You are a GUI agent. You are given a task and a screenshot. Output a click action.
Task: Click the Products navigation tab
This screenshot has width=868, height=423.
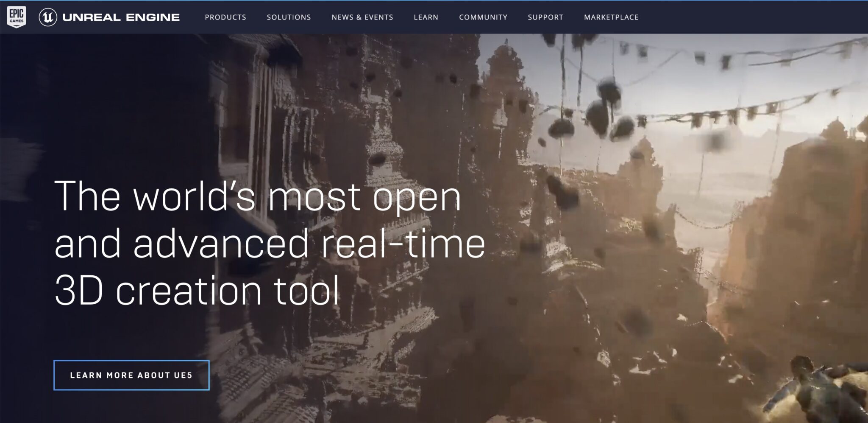click(x=225, y=17)
